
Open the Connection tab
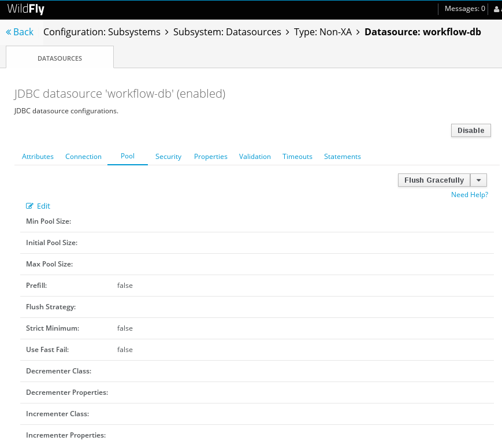coord(83,156)
